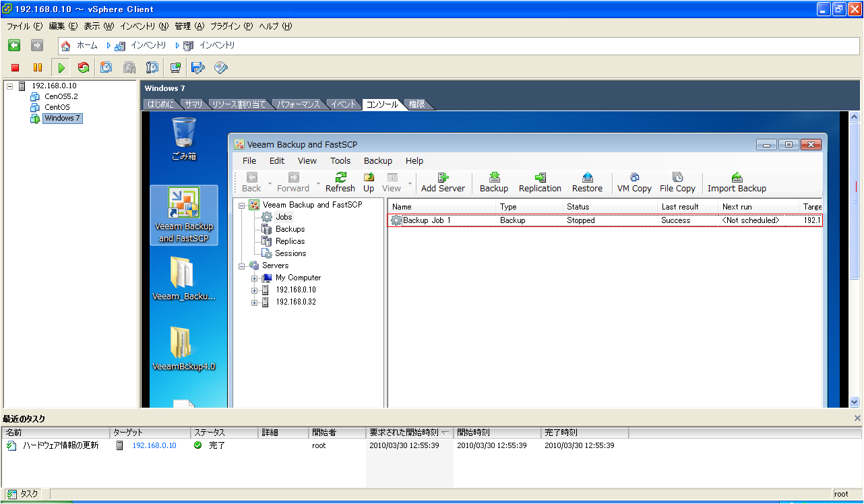Close the 最近のタスク panel
This screenshot has height=504, width=864.
coord(857,418)
